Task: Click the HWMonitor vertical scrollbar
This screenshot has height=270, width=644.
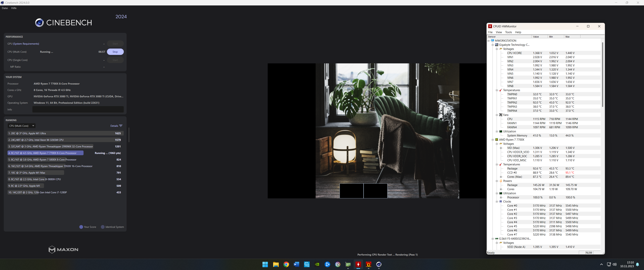Action: click(602, 75)
